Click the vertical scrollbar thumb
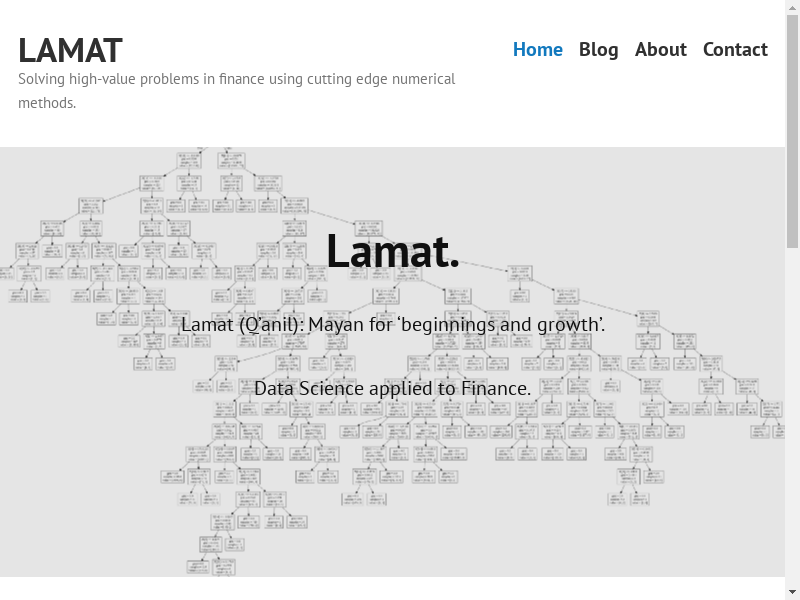The height and width of the screenshot is (600, 800). pyautogui.click(x=793, y=130)
